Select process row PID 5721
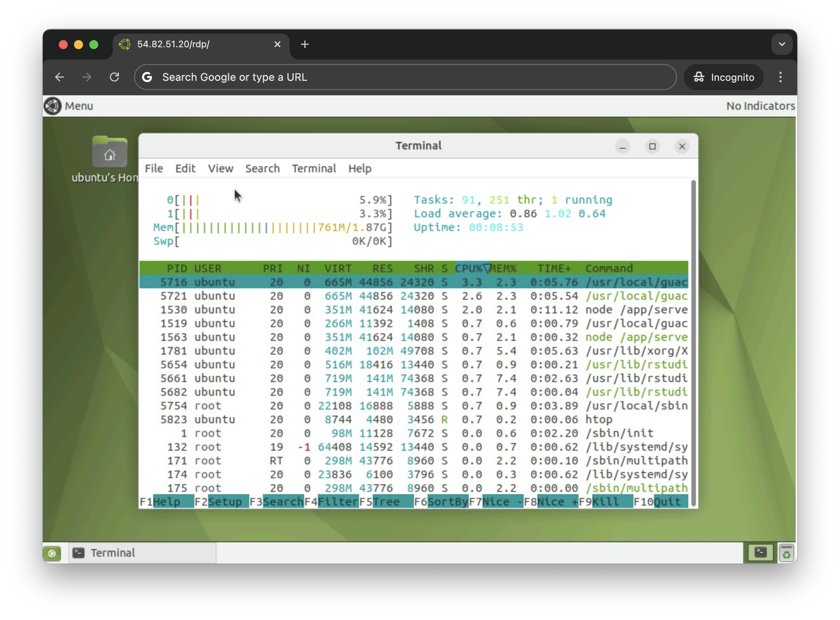The width and height of the screenshot is (840, 620). click(414, 296)
